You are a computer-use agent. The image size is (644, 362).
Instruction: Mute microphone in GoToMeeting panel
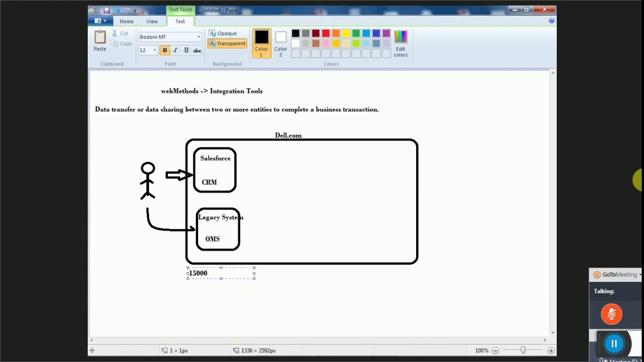612,315
